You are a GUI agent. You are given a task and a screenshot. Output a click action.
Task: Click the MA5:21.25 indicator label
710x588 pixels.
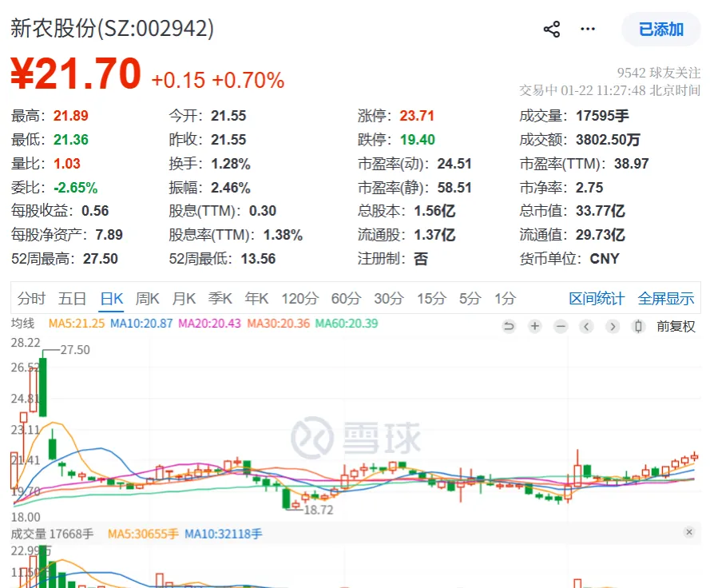tap(77, 324)
